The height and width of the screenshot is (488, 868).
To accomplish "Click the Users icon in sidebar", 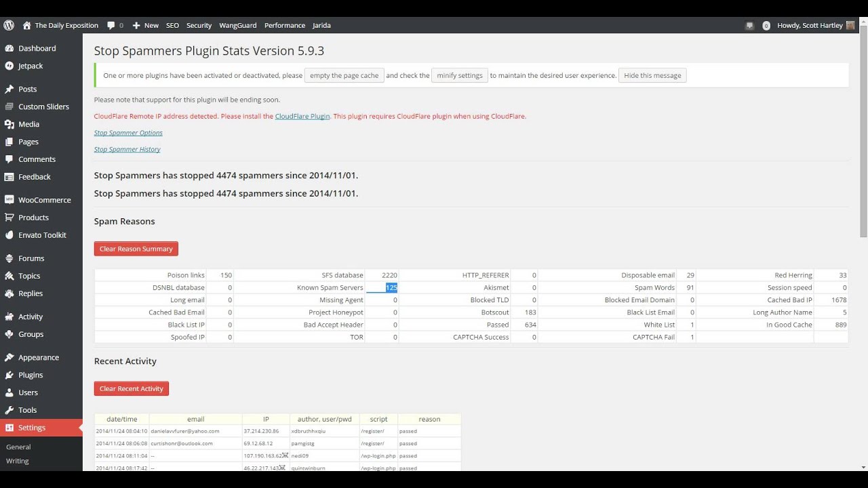I will [x=9, y=392].
